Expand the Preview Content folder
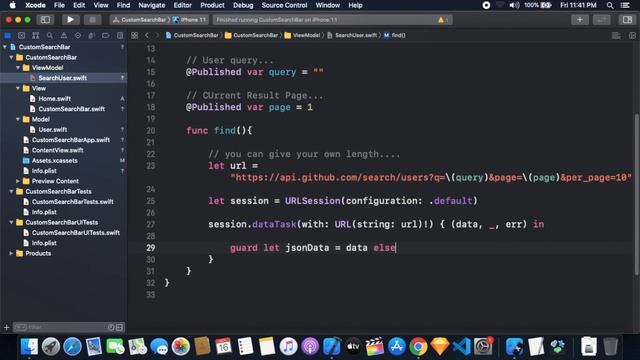 [18, 181]
